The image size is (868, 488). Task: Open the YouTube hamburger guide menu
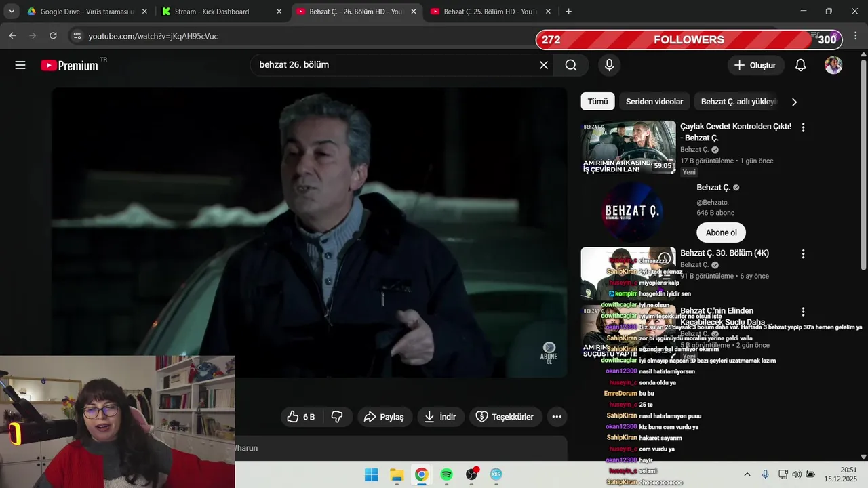pyautogui.click(x=20, y=65)
